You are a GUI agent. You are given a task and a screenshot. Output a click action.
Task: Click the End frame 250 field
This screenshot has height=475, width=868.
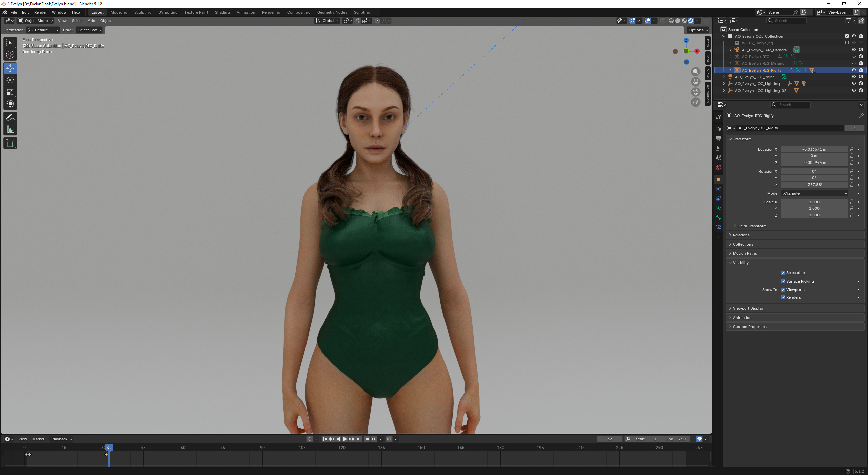(676, 439)
